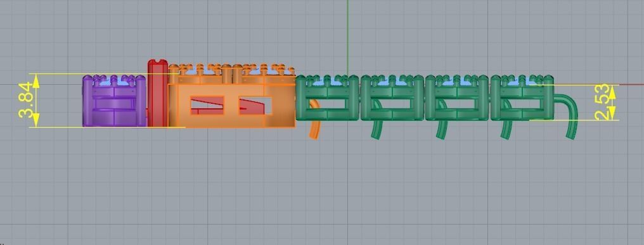The width and height of the screenshot is (644, 245).
Task: Pick the orange curved pipe below blocks
Action: [314, 119]
